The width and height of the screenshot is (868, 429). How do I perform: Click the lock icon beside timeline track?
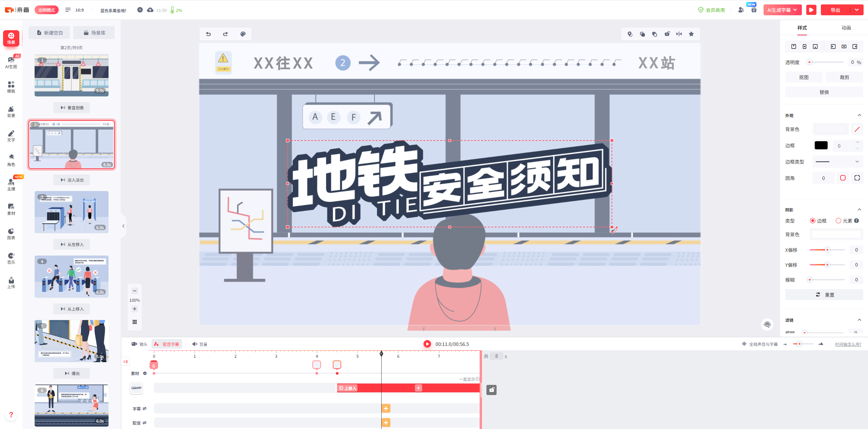491,390
